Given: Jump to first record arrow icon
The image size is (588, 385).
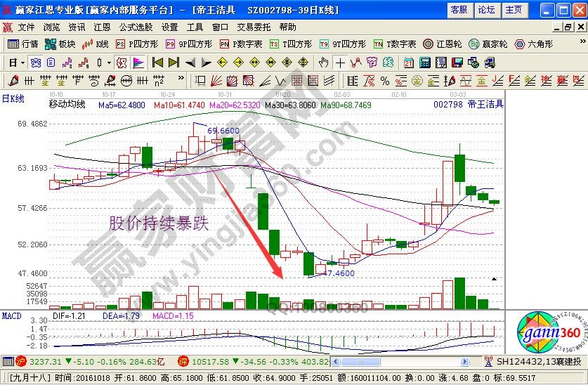Looking at the screenshot, I should tap(157, 62).
